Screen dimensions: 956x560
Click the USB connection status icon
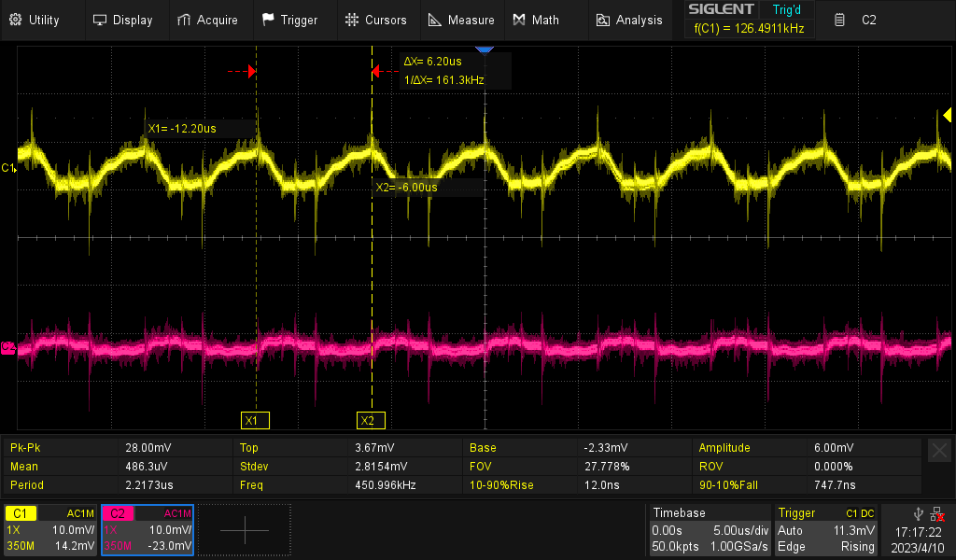click(919, 514)
